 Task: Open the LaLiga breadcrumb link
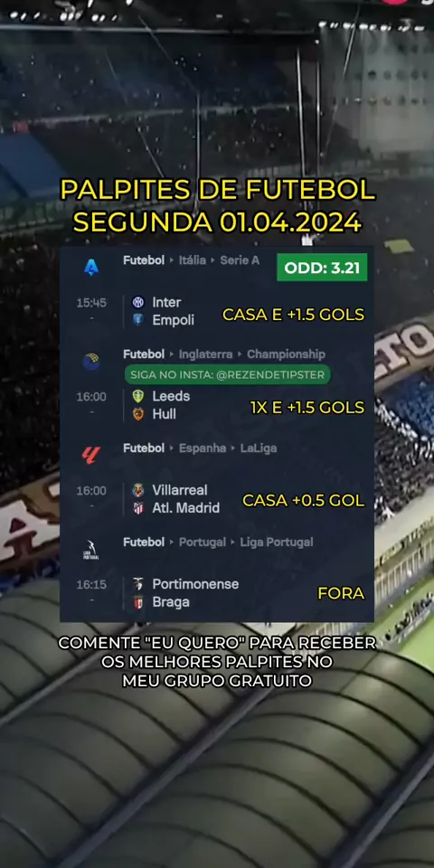[x=259, y=448]
